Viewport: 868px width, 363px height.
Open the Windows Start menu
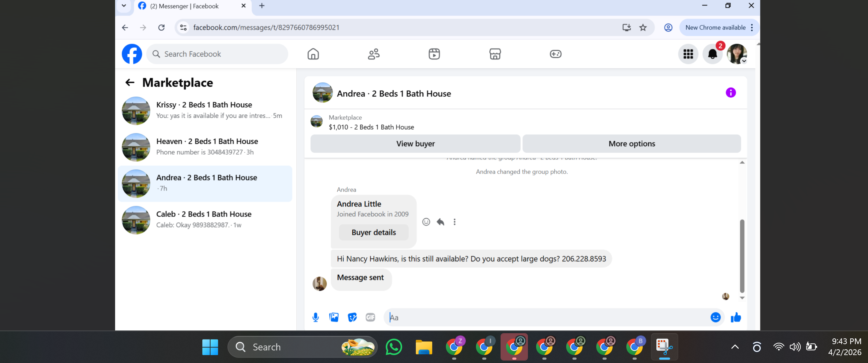pos(210,347)
